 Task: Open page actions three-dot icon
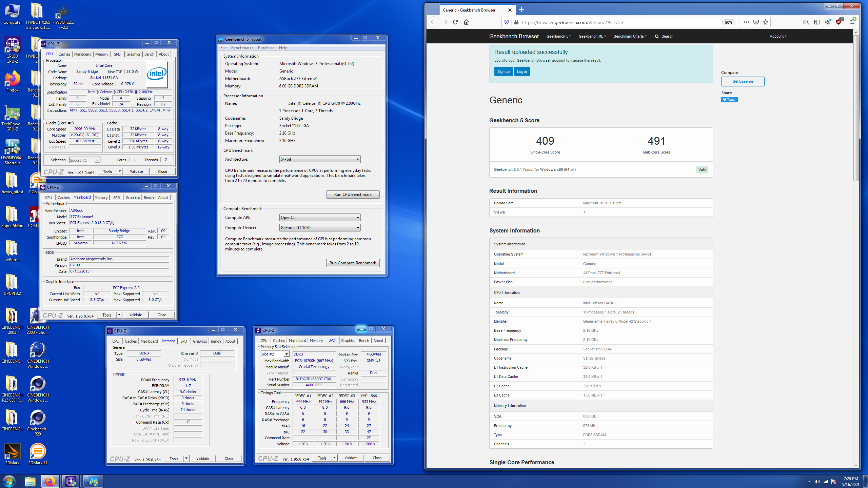747,22
